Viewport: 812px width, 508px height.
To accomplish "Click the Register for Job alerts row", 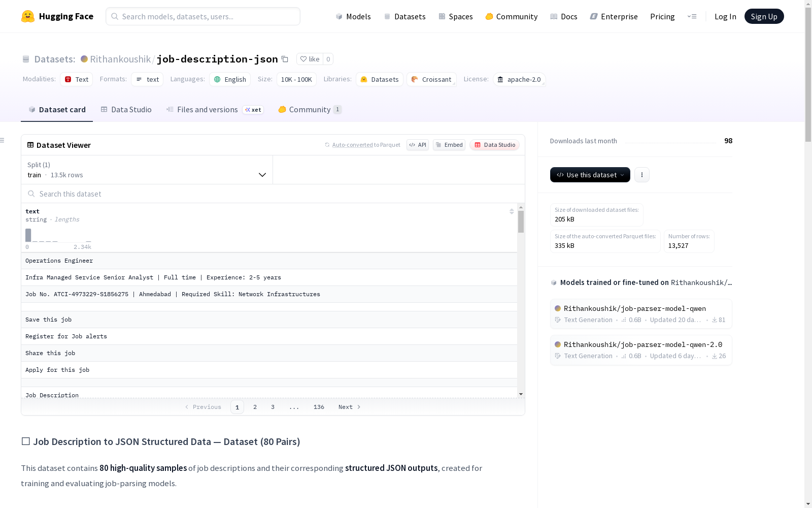I will click(269, 336).
